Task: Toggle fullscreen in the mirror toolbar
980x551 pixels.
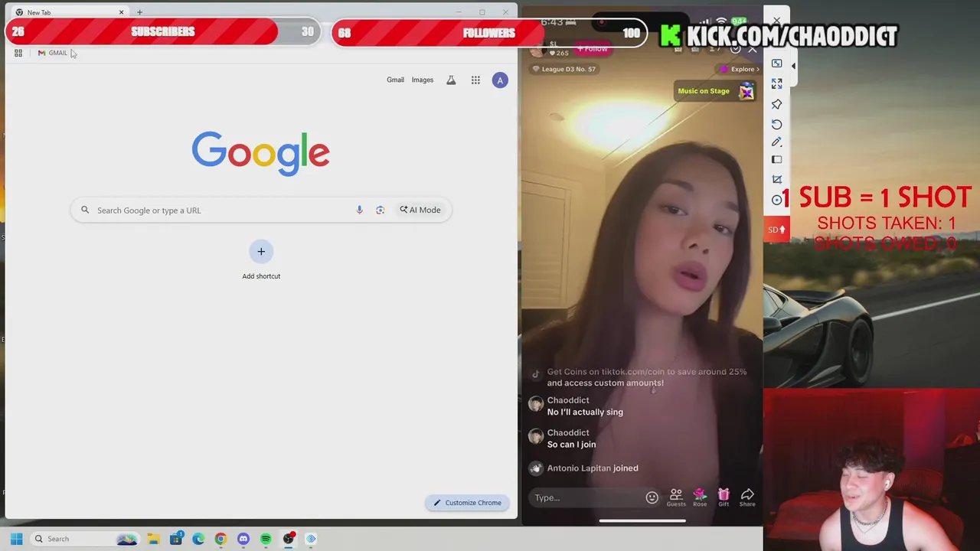Action: [x=777, y=83]
